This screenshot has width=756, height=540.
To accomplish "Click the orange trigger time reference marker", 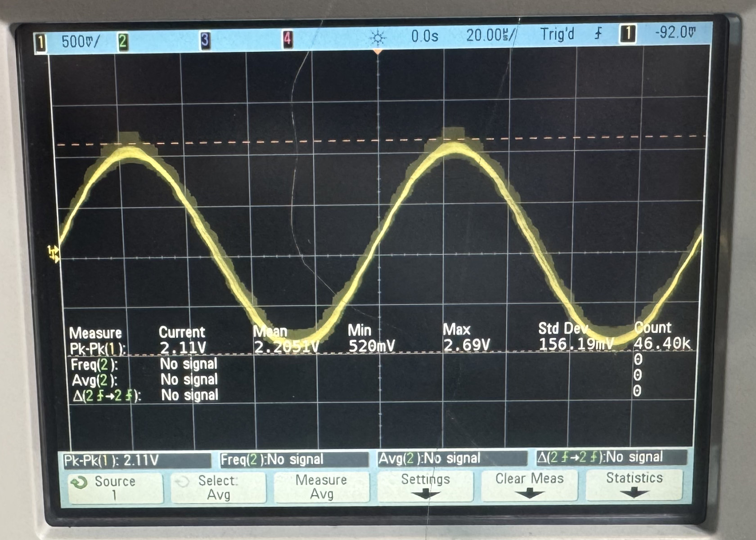I will [378, 52].
